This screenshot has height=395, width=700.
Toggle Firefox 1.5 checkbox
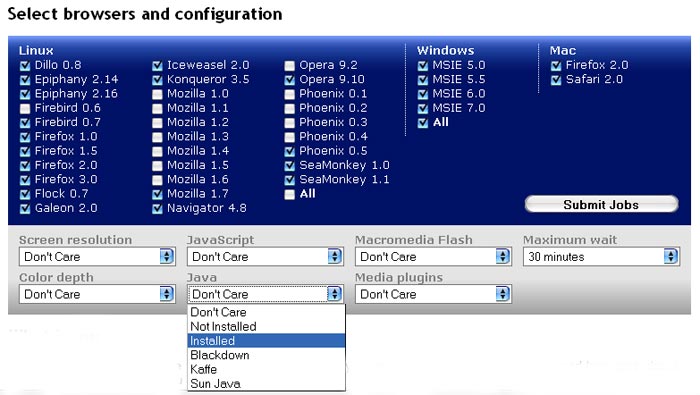pyautogui.click(x=25, y=152)
